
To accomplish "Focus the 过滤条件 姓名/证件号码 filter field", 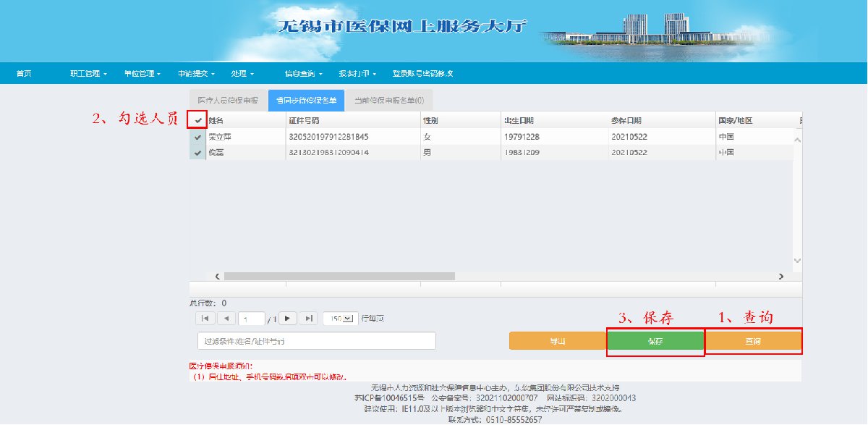I will 316,341.
